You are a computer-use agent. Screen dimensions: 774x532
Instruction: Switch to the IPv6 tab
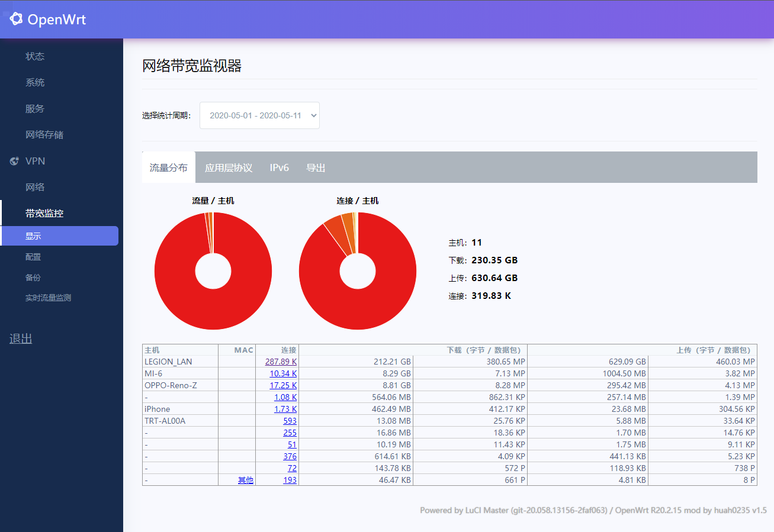[280, 167]
